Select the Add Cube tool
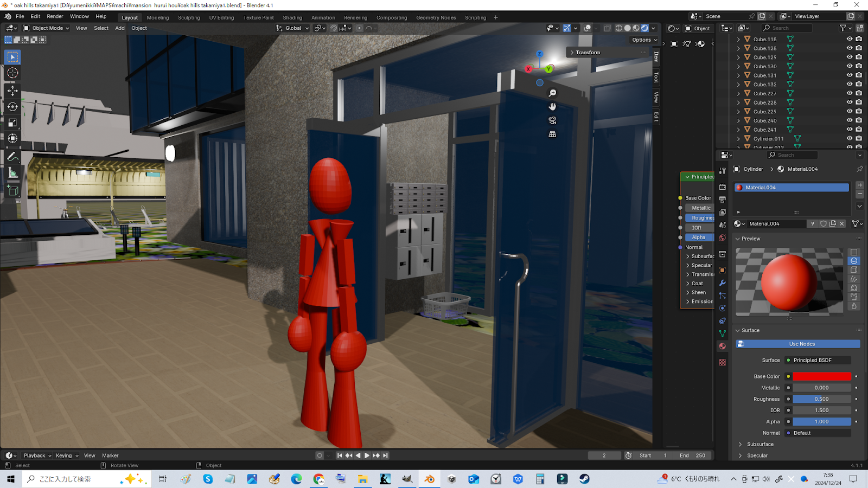Viewport: 868px width, 488px height. coord(12,190)
